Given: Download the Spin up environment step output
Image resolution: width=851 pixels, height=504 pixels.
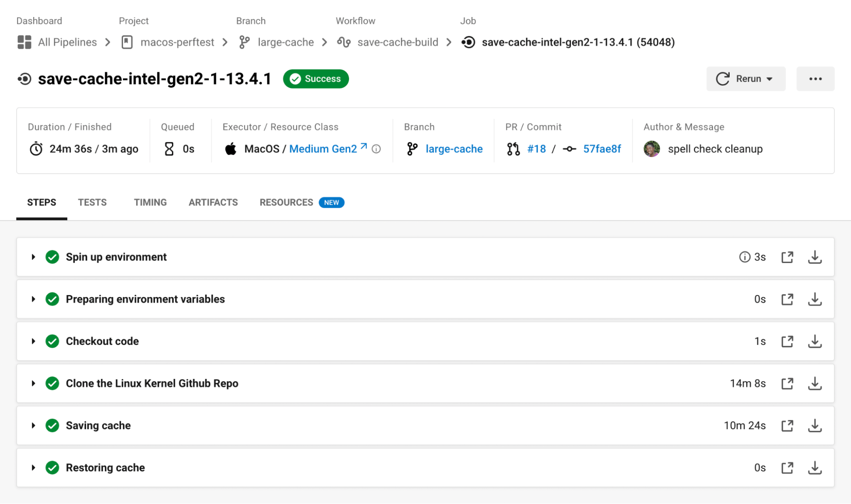Looking at the screenshot, I should [814, 257].
